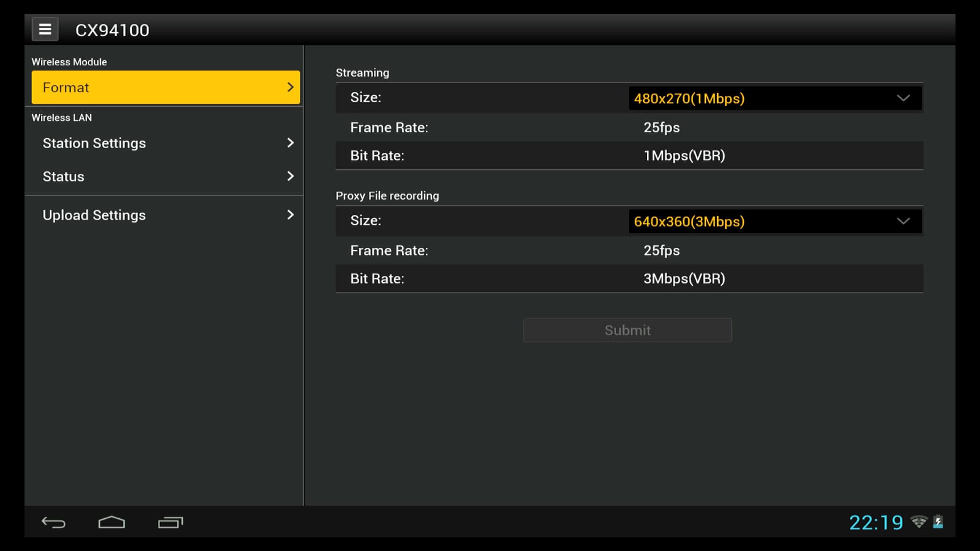Image resolution: width=980 pixels, height=551 pixels.
Task: Tap the Wi-Fi signal status icon
Action: [919, 522]
